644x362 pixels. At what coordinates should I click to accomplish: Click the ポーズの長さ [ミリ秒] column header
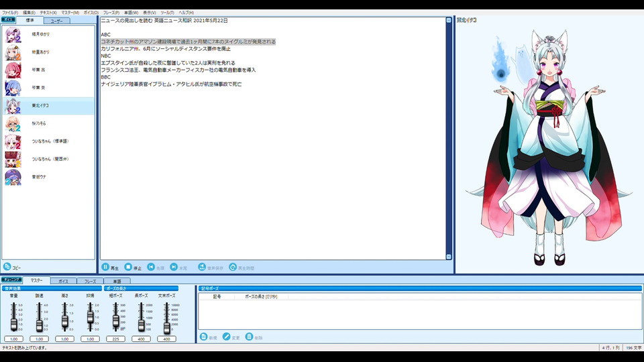click(261, 296)
